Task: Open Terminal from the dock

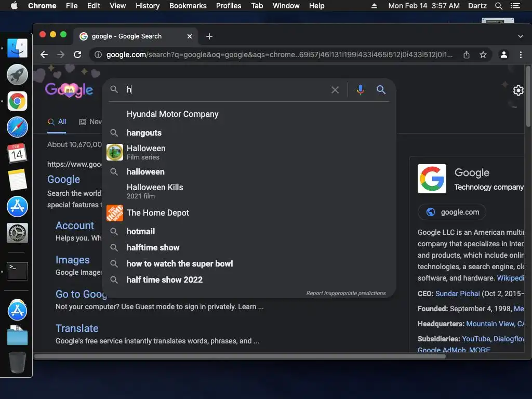Action: pos(17,271)
